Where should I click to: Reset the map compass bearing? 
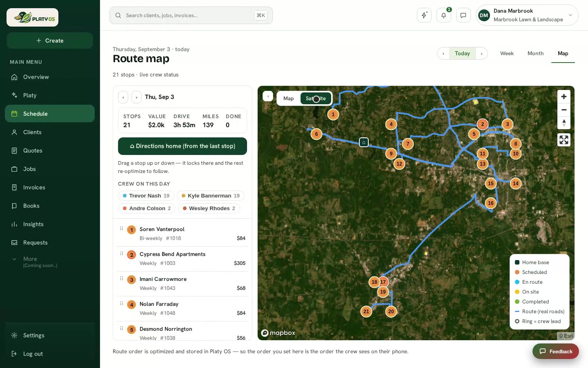[x=563, y=123]
